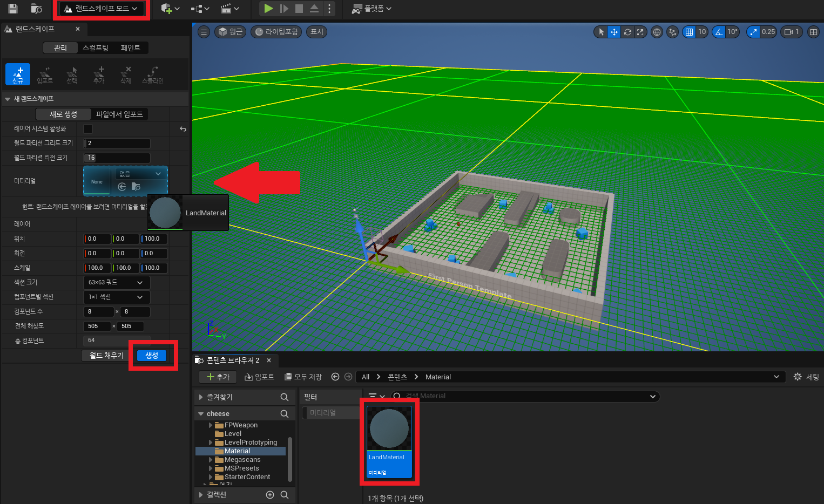Switch to the 스컬프팅 tab
This screenshot has height=504, width=824.
point(96,48)
